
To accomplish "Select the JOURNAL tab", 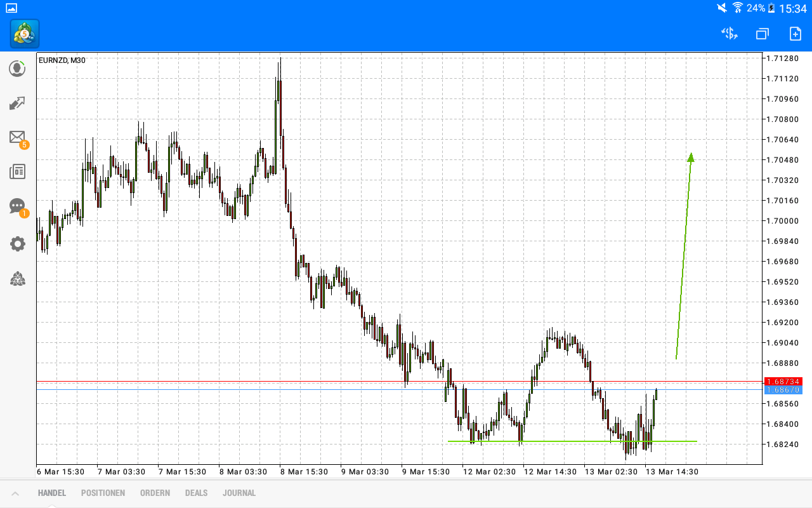I will tap(239, 493).
